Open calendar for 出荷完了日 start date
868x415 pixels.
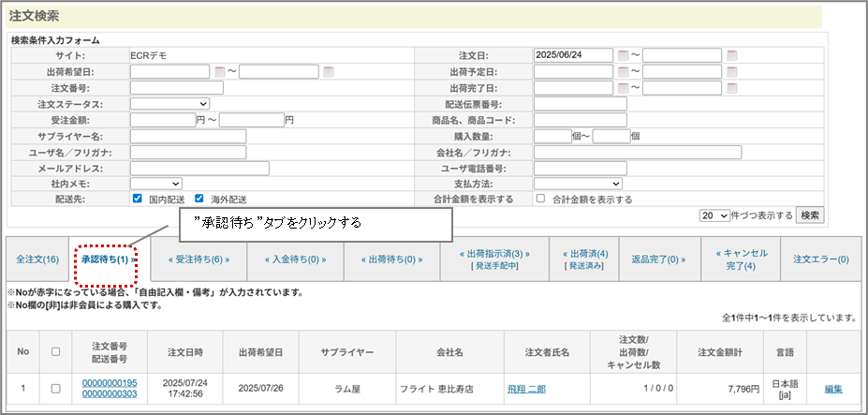coord(623,88)
